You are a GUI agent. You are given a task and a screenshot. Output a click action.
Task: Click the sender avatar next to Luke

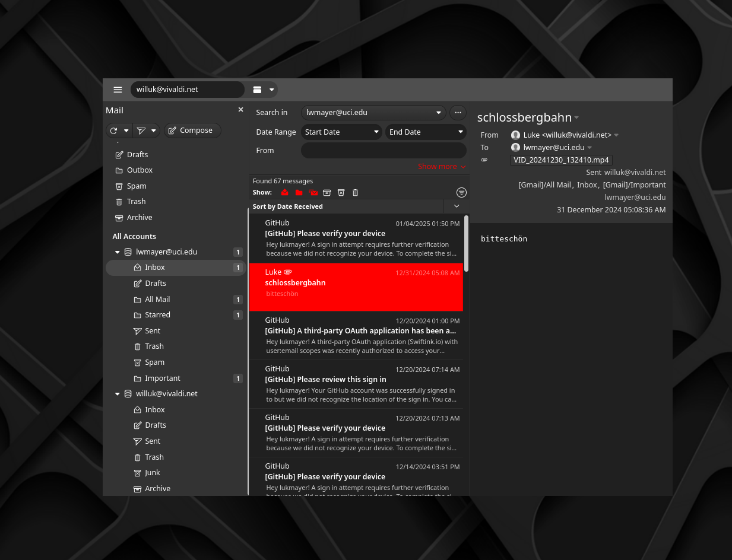coord(515,135)
